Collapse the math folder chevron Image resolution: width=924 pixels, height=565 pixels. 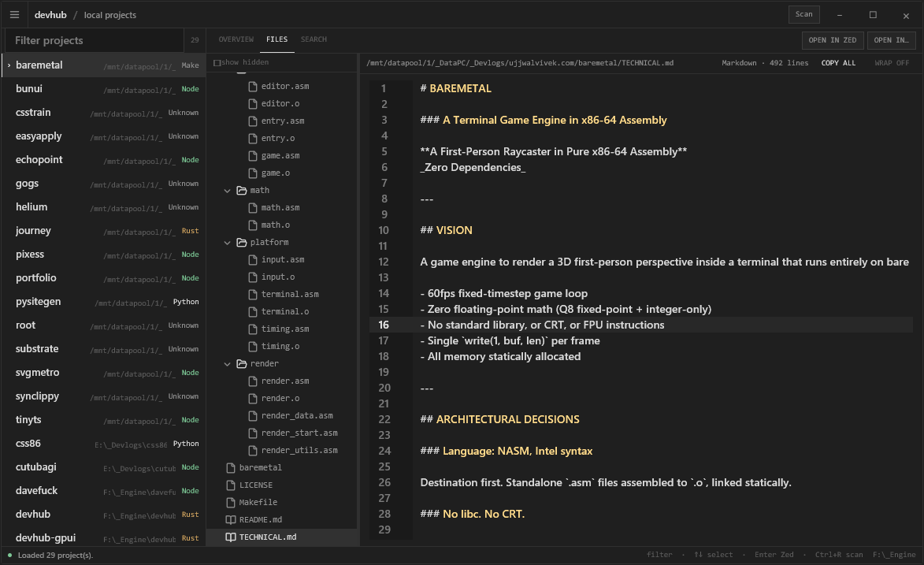(228, 191)
